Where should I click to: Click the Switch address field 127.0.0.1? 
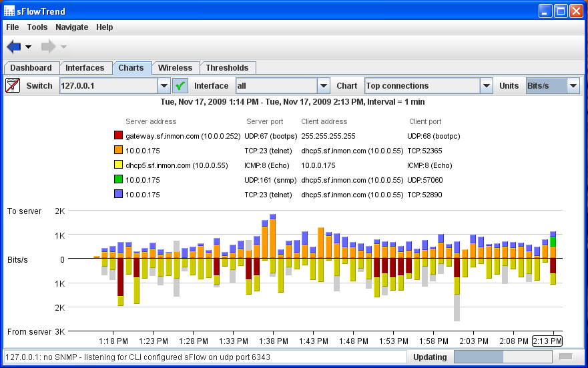(109, 86)
